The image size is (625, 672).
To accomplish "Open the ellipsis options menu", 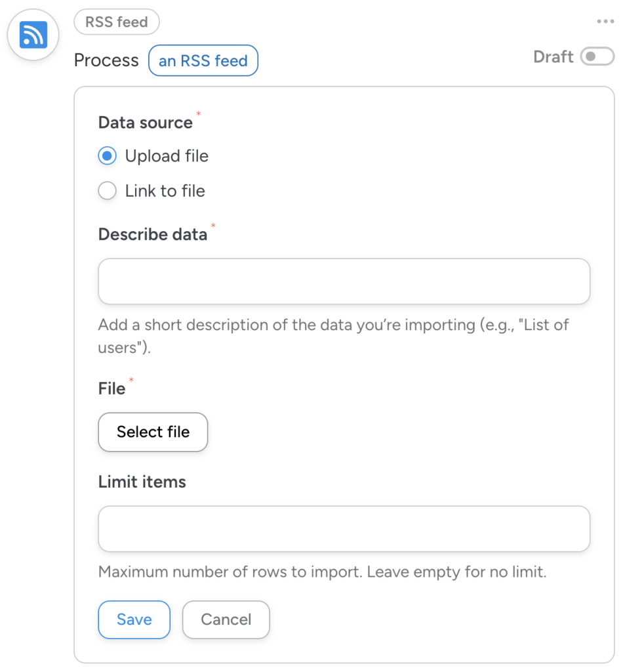I will click(x=605, y=20).
